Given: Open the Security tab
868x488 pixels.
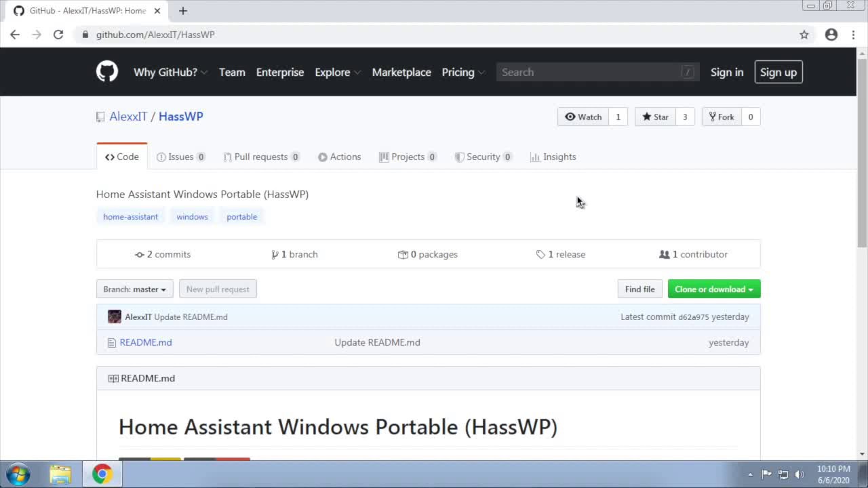Looking at the screenshot, I should 483,157.
